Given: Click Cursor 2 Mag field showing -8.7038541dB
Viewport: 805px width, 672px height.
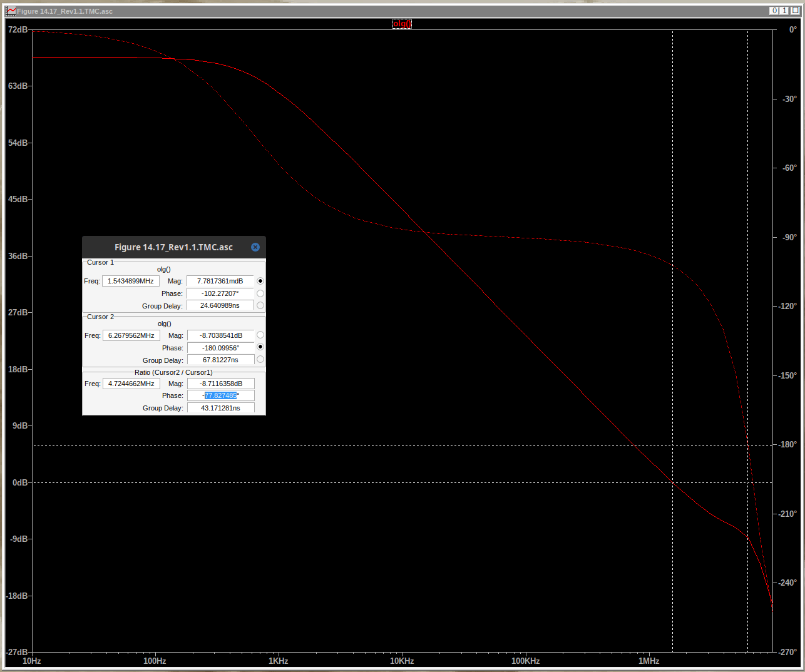Looking at the screenshot, I should 221,335.
